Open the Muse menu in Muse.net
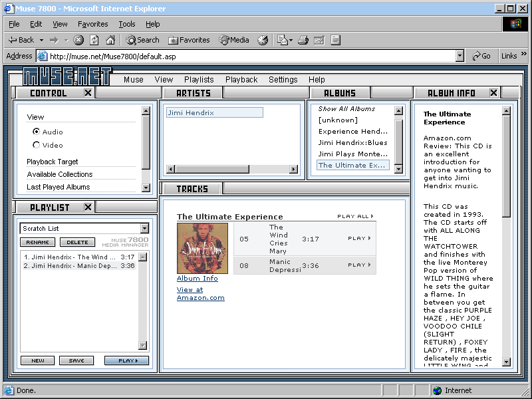This screenshot has height=399, width=532. [134, 79]
